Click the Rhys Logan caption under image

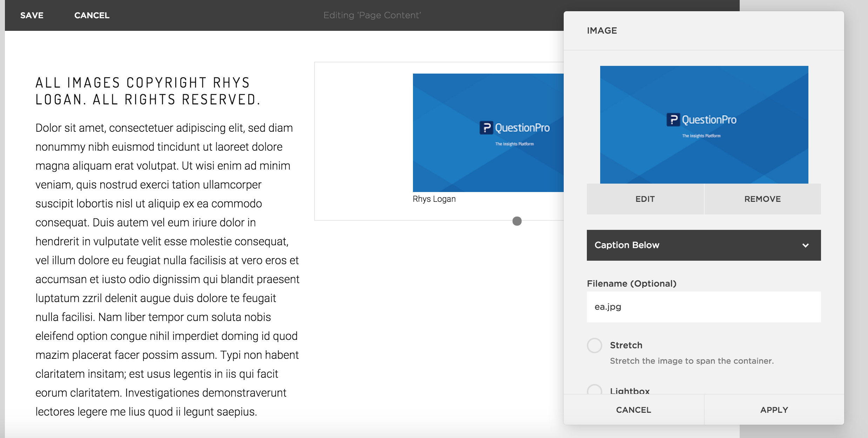(434, 199)
